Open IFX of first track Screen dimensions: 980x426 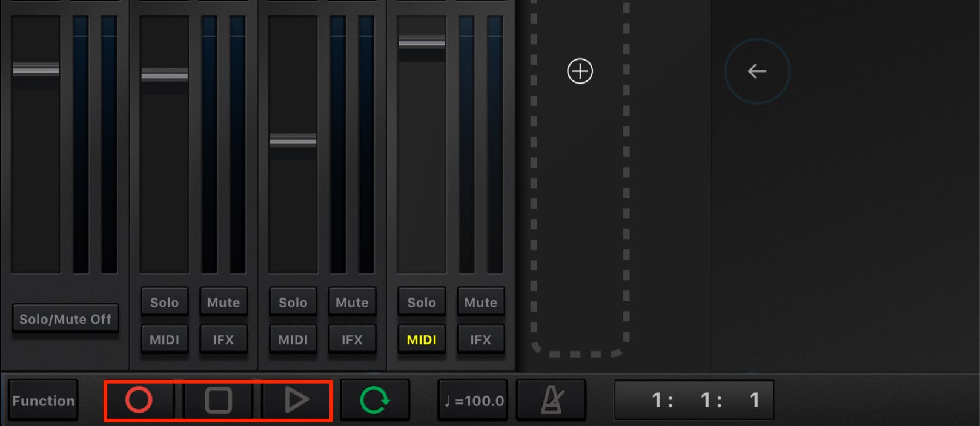click(223, 339)
